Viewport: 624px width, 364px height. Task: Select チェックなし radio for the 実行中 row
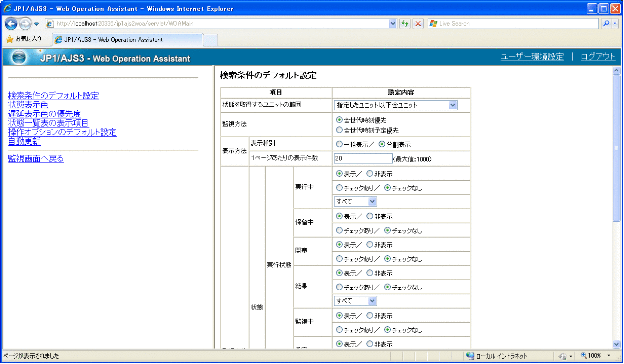pos(387,187)
